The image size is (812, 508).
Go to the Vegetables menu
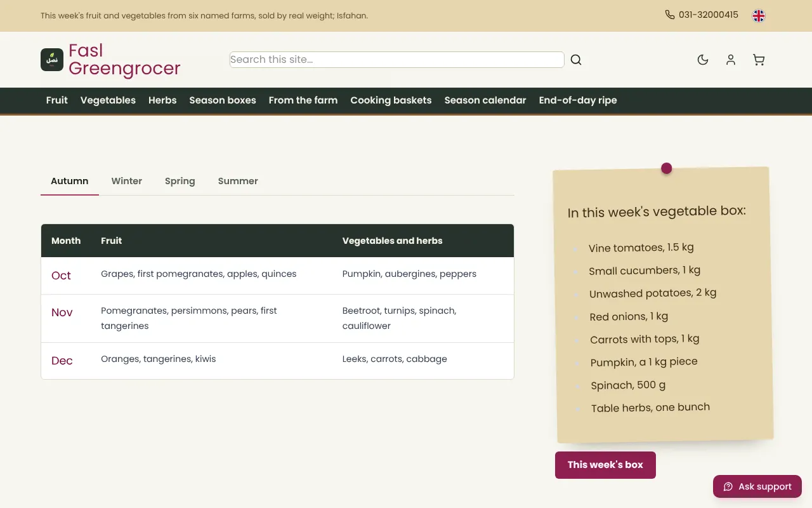point(108,100)
